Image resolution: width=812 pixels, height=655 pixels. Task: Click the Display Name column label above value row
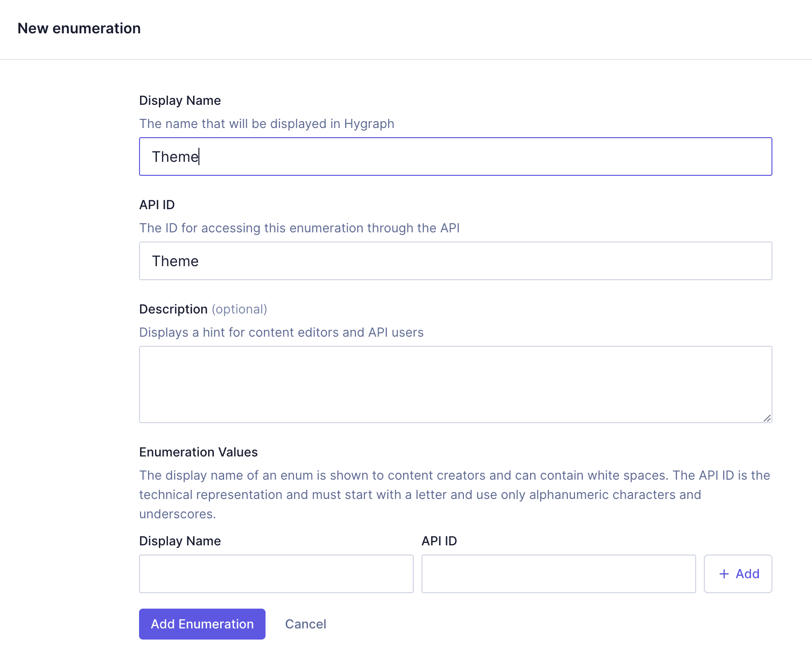(180, 541)
